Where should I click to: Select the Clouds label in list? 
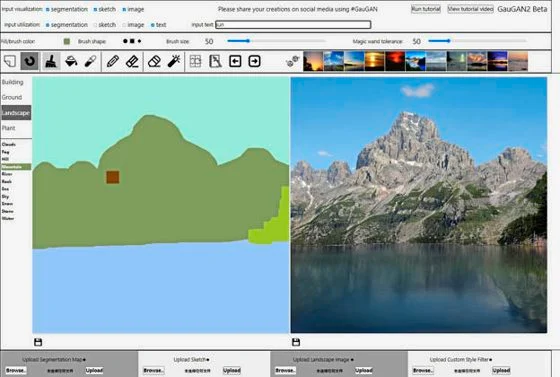(9, 144)
